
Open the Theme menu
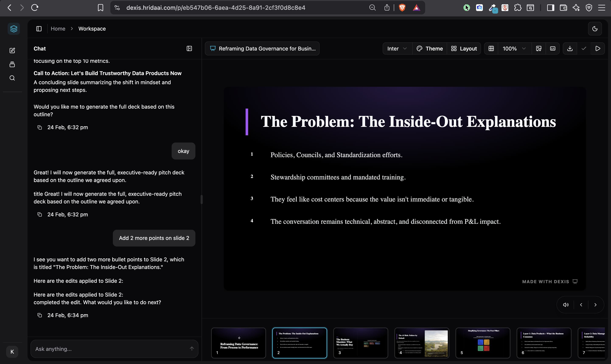tap(430, 49)
